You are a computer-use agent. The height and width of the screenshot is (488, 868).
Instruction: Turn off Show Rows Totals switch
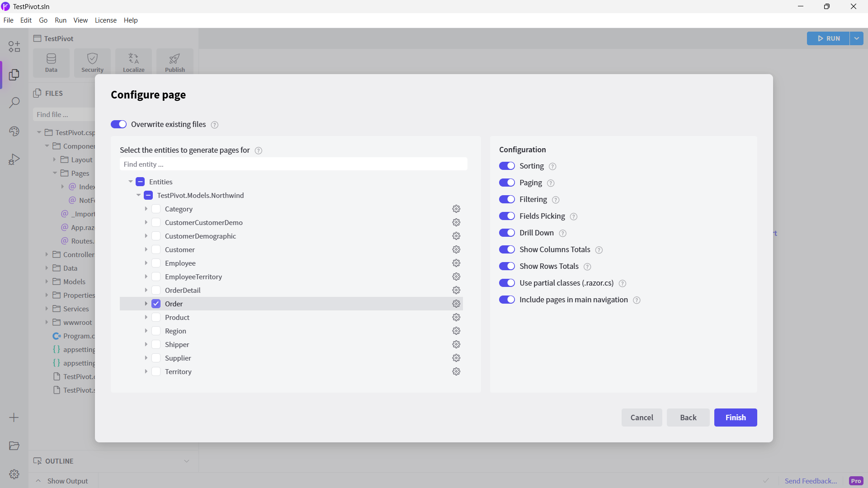[x=507, y=266]
